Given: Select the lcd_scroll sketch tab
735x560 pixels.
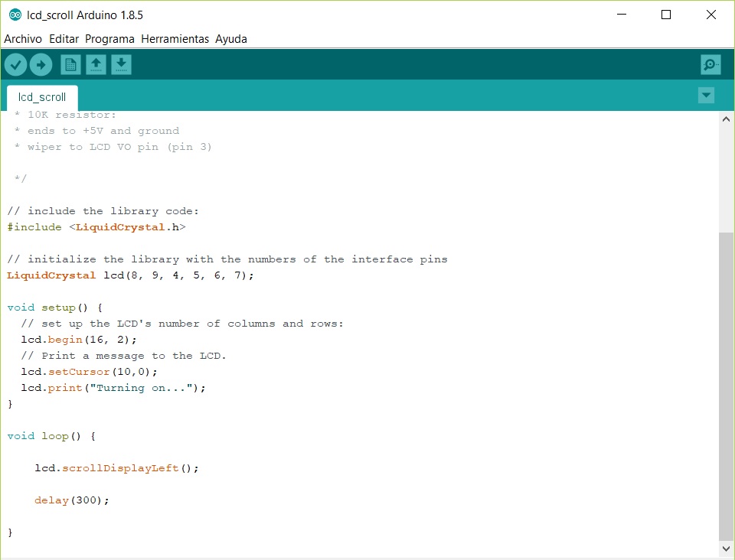Looking at the screenshot, I should point(42,97).
